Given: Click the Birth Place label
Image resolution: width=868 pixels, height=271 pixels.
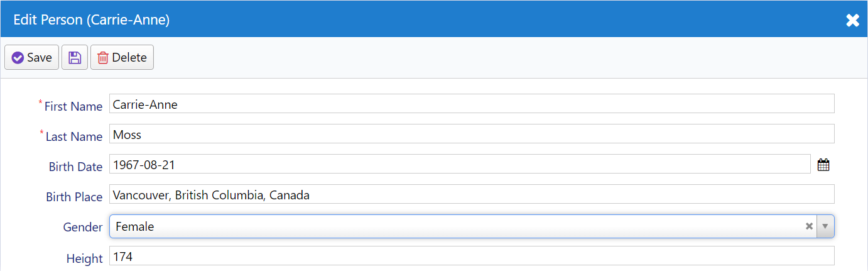Looking at the screenshot, I should [74, 197].
